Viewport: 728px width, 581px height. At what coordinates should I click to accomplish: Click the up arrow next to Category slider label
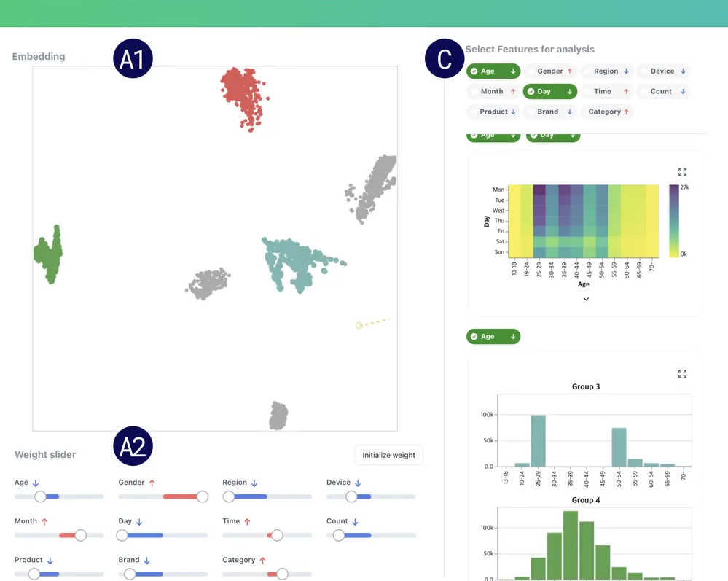coord(262,561)
